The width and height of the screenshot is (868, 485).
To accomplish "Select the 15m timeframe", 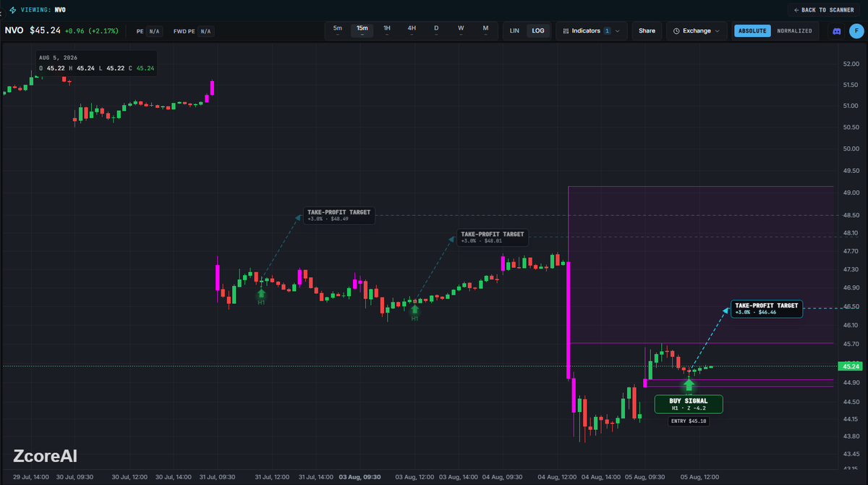I will (x=362, y=30).
